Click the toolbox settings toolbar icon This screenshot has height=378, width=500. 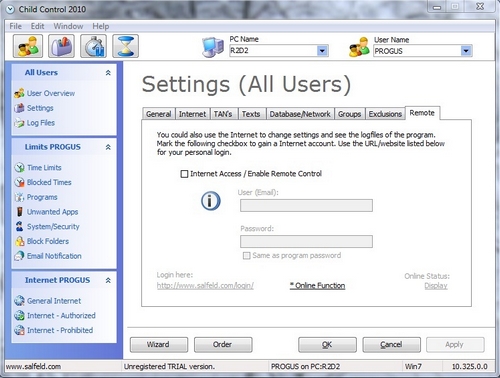click(x=62, y=46)
